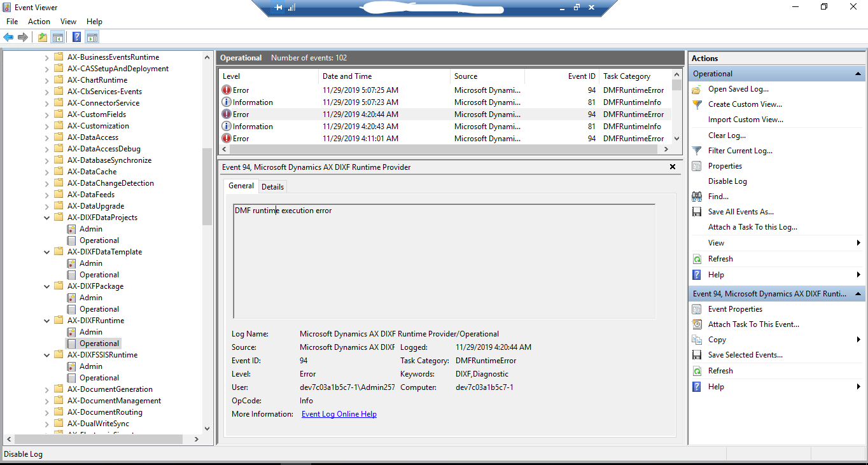Click the Open Saved Log folder icon
The width and height of the screenshot is (868, 465).
[x=697, y=89]
